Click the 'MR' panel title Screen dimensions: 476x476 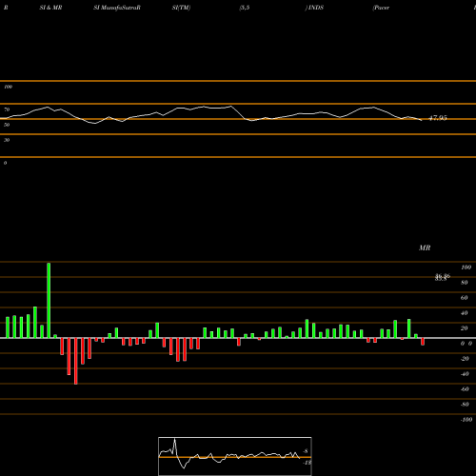pyautogui.click(x=425, y=248)
